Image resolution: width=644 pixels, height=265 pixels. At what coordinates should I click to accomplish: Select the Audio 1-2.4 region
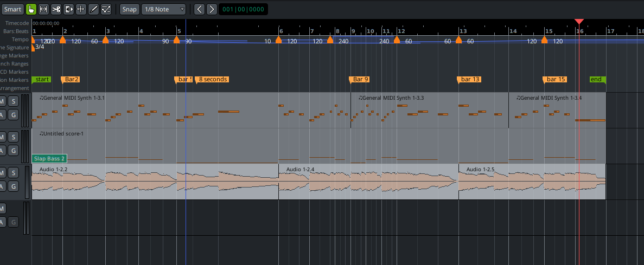[368, 184]
